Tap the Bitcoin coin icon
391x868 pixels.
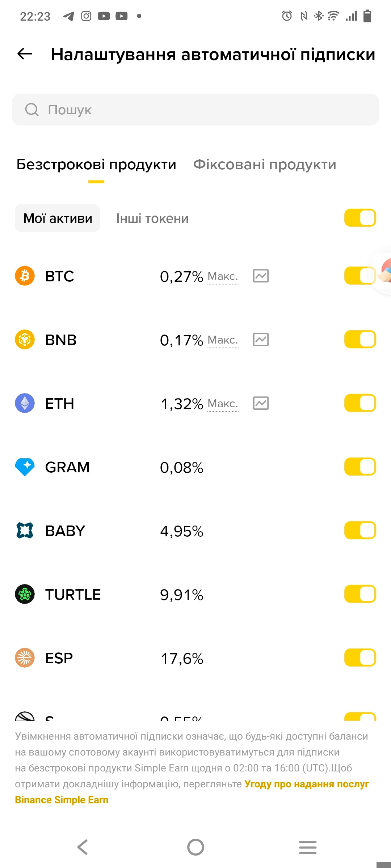(25, 276)
